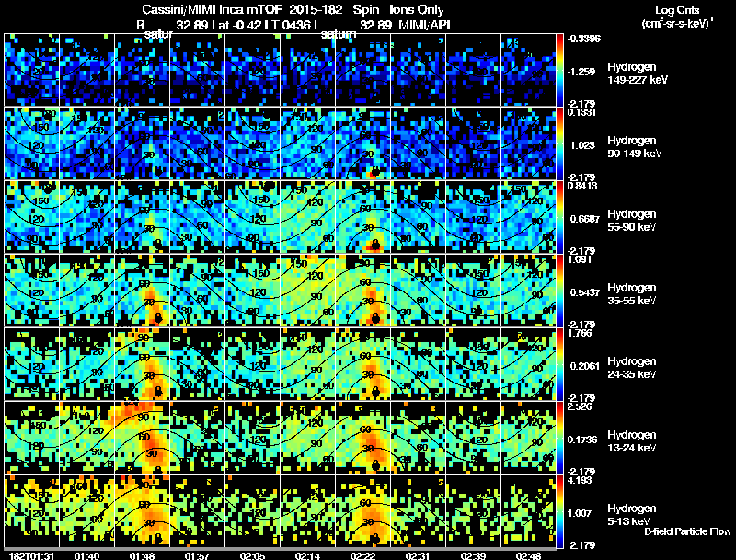Image resolution: width=736 pixels, height=560 pixels.
Task: Click the 1.766 color scale value
Action: pos(581,333)
